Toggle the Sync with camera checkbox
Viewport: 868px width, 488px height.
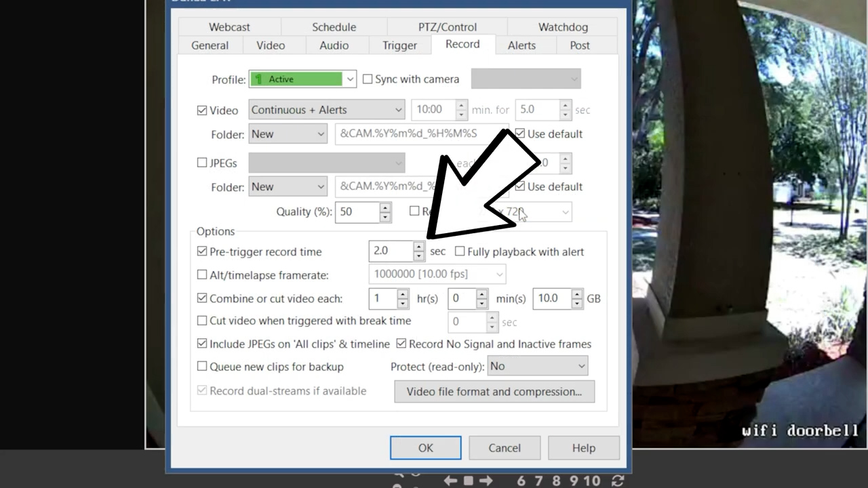tap(368, 79)
